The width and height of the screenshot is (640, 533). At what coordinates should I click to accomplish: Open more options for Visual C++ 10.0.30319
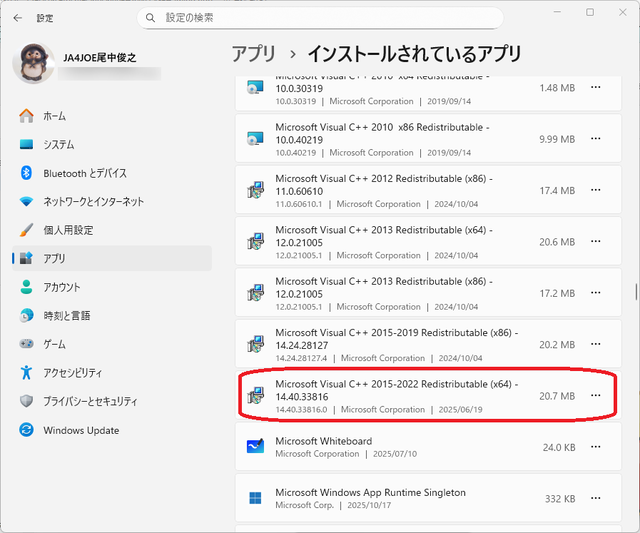(x=596, y=87)
